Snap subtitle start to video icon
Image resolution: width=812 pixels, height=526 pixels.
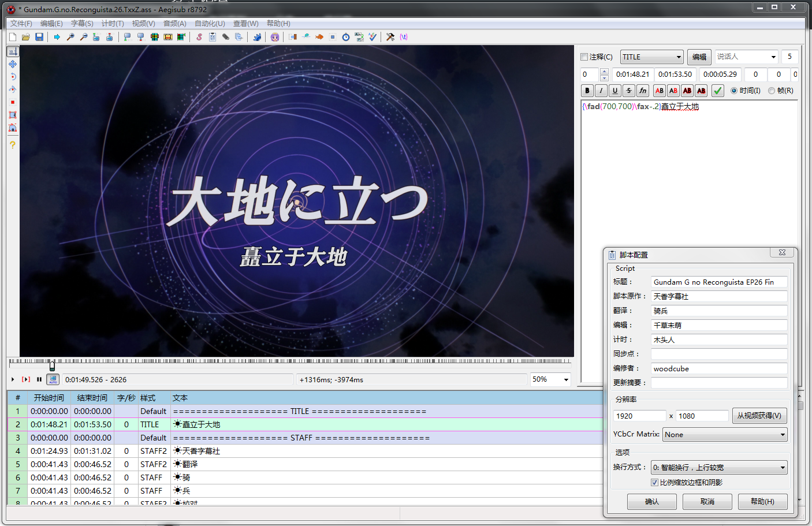click(x=128, y=37)
